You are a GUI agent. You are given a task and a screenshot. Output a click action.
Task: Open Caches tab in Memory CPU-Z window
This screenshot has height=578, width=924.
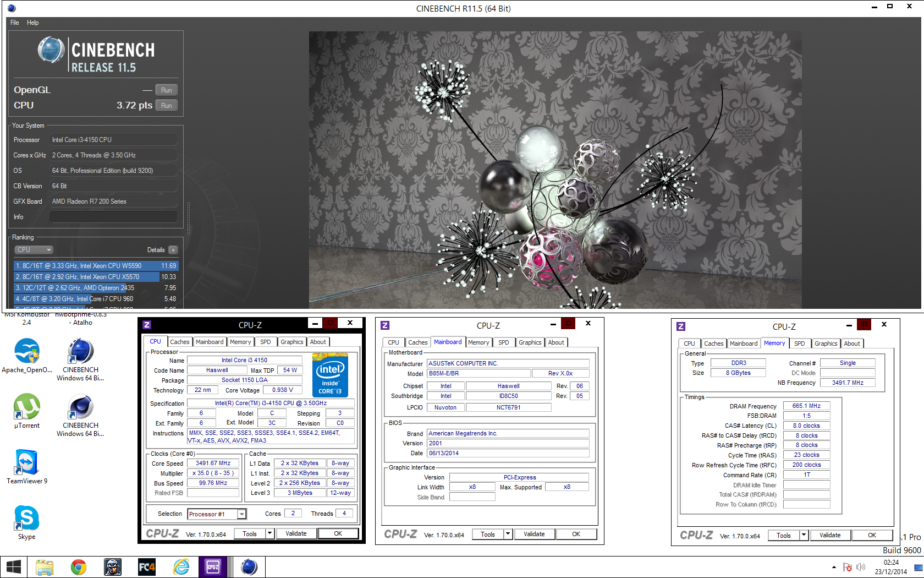click(x=714, y=343)
